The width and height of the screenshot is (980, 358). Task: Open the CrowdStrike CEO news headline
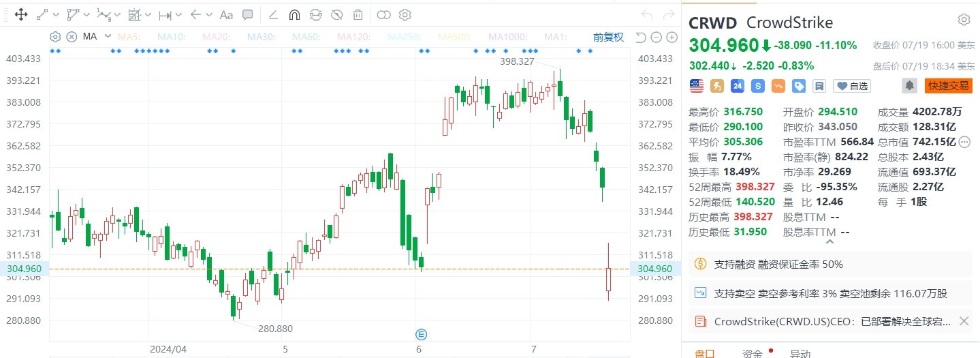click(x=832, y=321)
